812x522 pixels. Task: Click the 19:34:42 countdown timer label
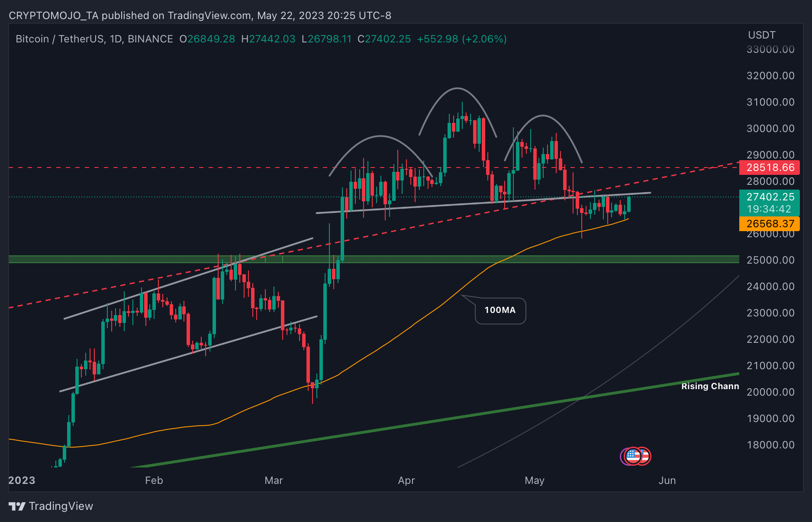pos(769,209)
